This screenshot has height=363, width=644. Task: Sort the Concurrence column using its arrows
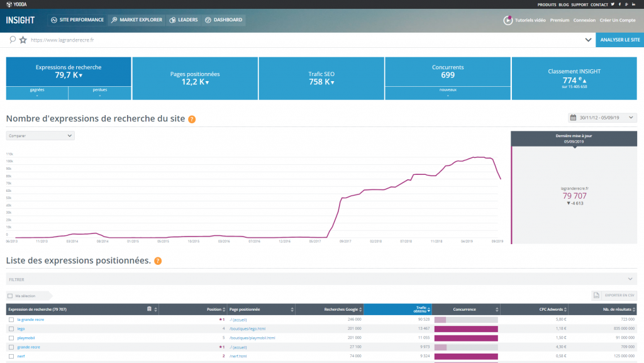pyautogui.click(x=497, y=309)
